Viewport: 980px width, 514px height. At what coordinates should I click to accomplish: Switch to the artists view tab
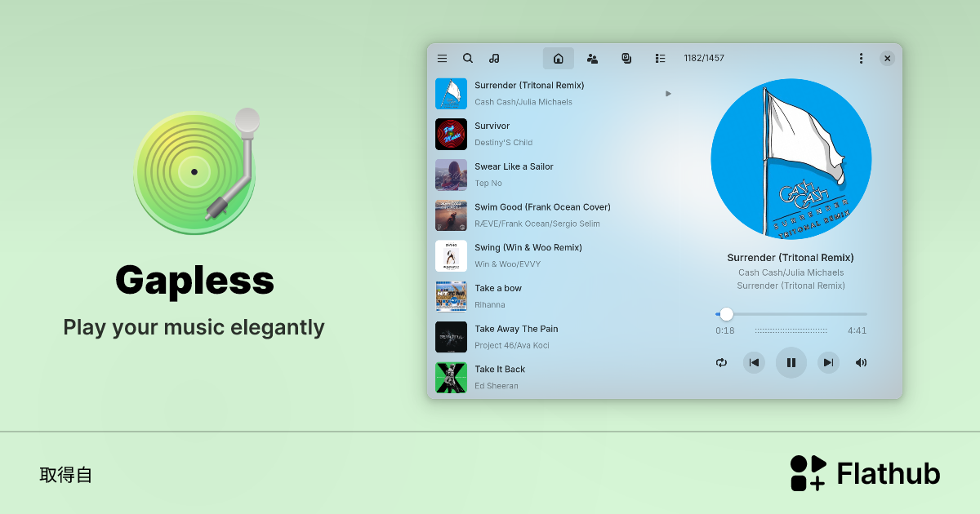click(592, 59)
